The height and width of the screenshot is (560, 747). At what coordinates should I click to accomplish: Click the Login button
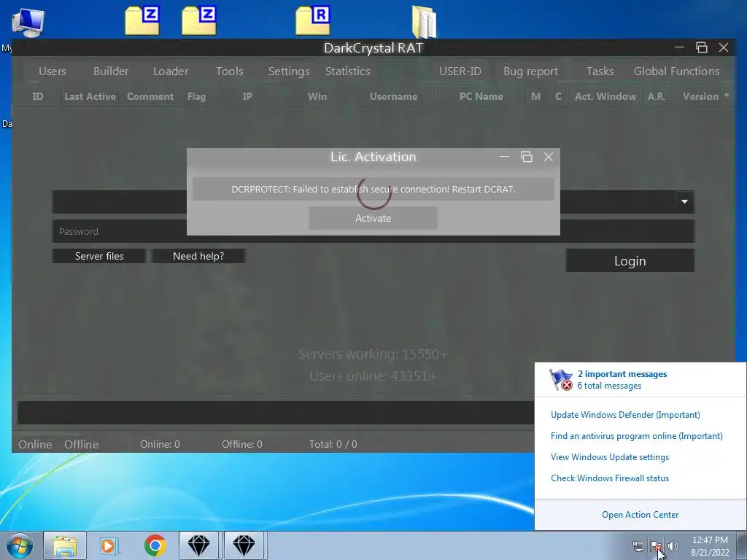[630, 261]
